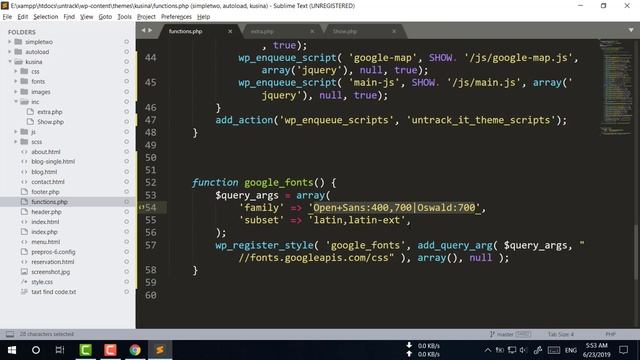Open menu.html in the sidebar
The image size is (640, 360).
45,242
